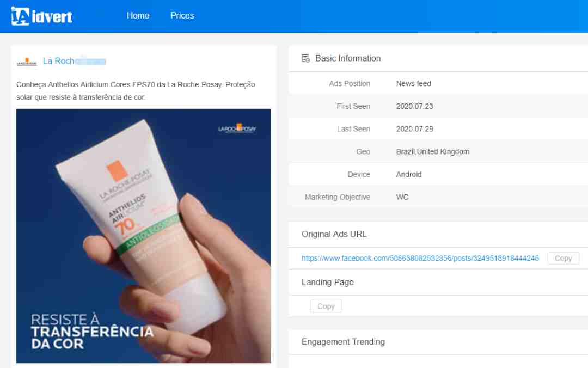Click the Marketing Objective value 'WC'
Image resolution: width=588 pixels, height=368 pixels.
pos(402,197)
